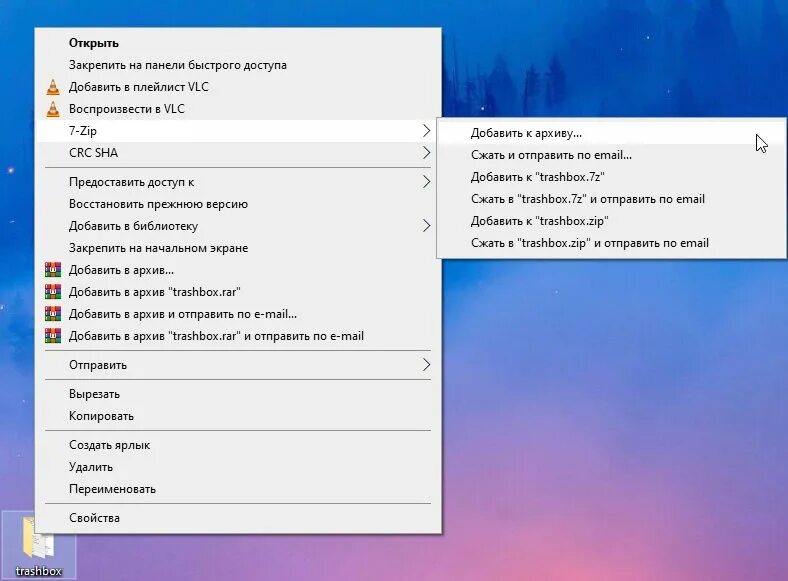Expand 'Отправить' submenu arrow

pos(426,365)
